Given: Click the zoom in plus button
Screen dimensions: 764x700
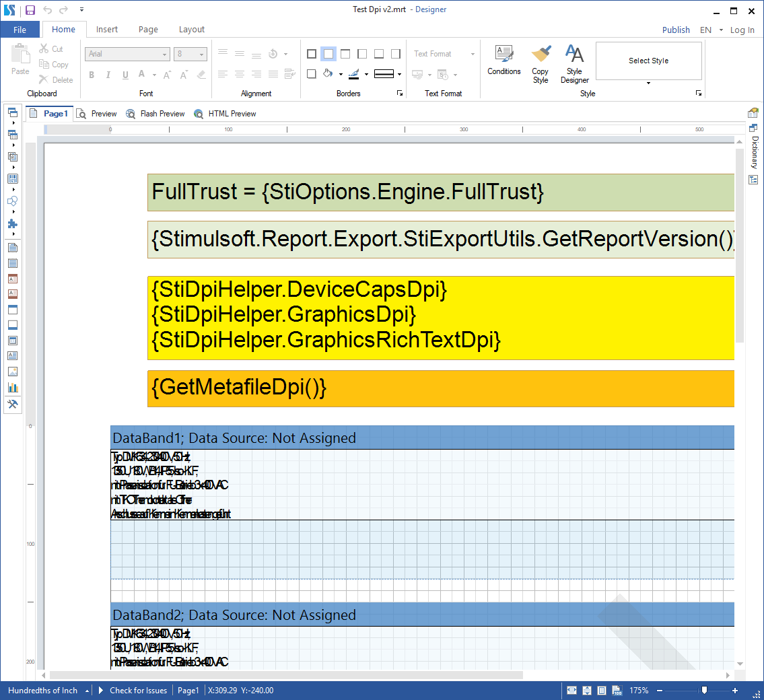Looking at the screenshot, I should coord(735,691).
